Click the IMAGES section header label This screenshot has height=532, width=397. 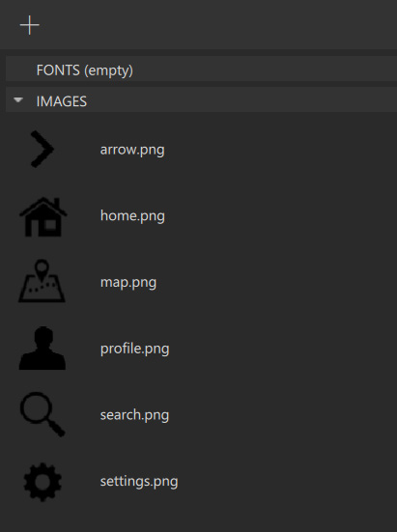click(x=62, y=101)
